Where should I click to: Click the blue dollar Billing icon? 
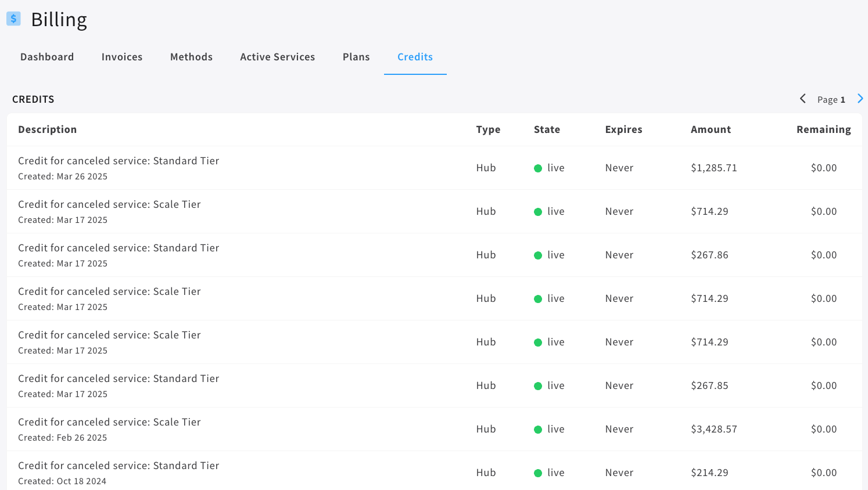(x=13, y=19)
